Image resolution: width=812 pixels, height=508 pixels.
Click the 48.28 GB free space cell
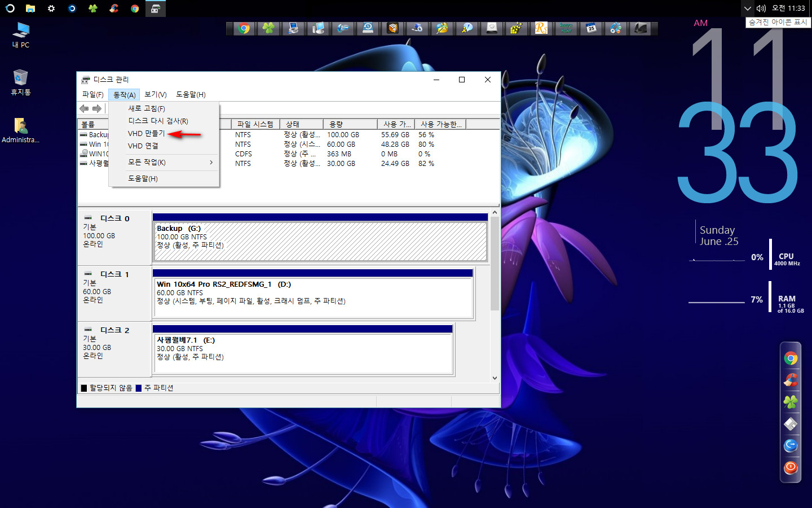tap(395, 144)
